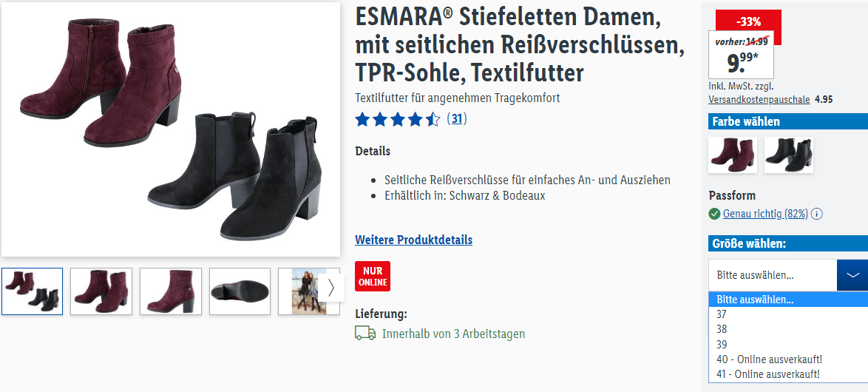Show next thumbnails with the right chevron
This screenshot has height=392, width=868.
click(331, 288)
